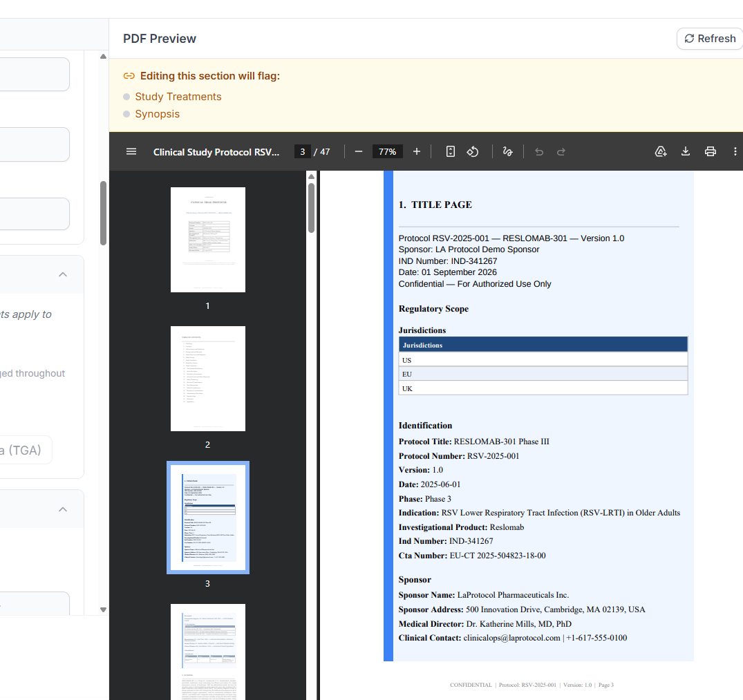This screenshot has height=700, width=743.
Task: Click the Clinical Contact email line
Action: [513, 638]
